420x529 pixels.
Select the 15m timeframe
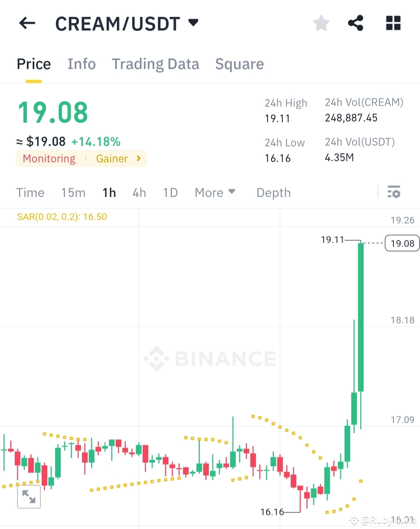[x=73, y=193]
